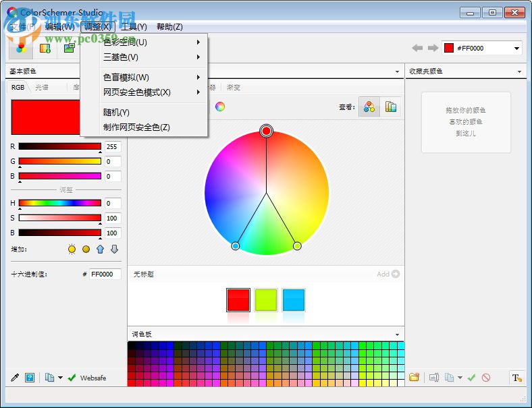This screenshot has width=532, height=408.
Task: Go back with the left arrow icon
Action: [417, 48]
